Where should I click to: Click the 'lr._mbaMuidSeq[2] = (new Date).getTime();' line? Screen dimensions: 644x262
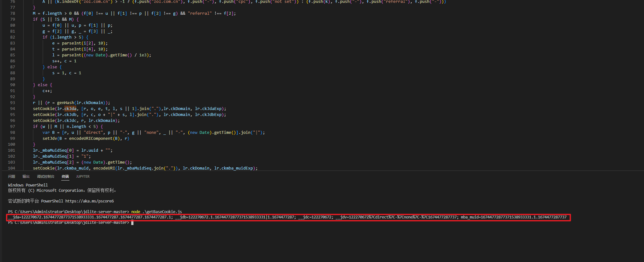[82, 162]
